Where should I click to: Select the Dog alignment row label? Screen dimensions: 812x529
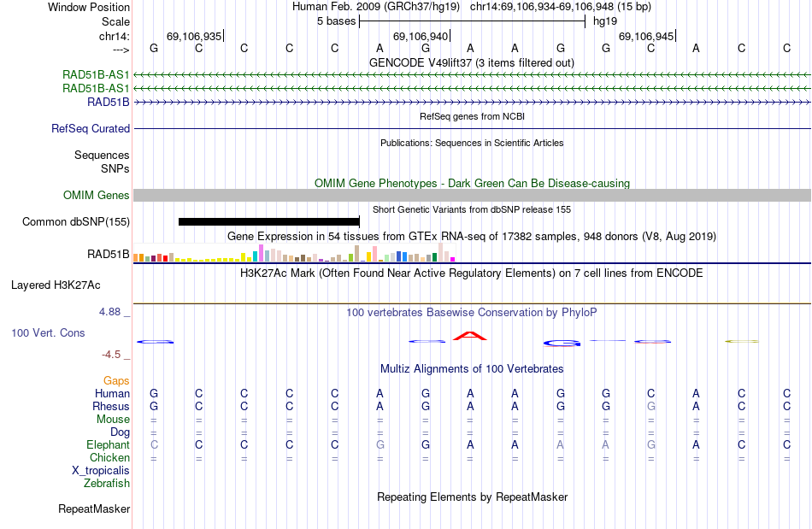point(120,432)
